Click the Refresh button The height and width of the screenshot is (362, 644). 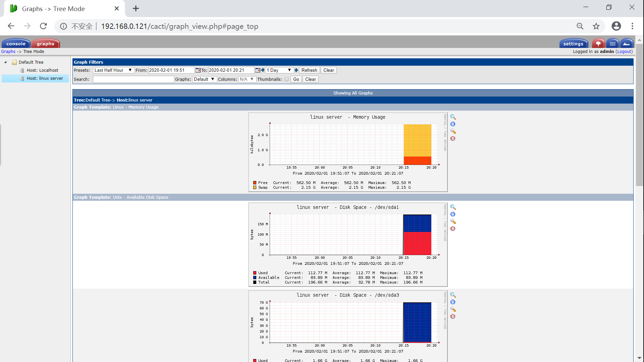[x=309, y=70]
